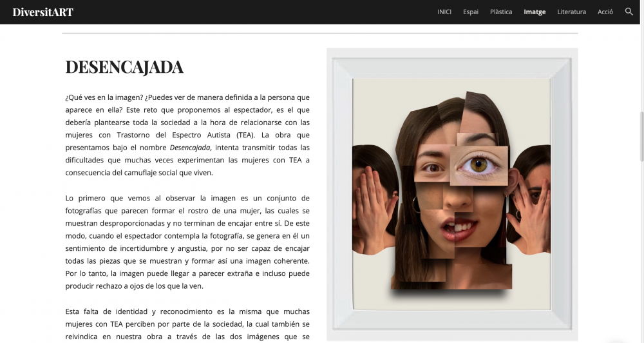Click the paragraph starting 'Lo primero que vemos'
The height and width of the screenshot is (343, 644).
click(187, 241)
